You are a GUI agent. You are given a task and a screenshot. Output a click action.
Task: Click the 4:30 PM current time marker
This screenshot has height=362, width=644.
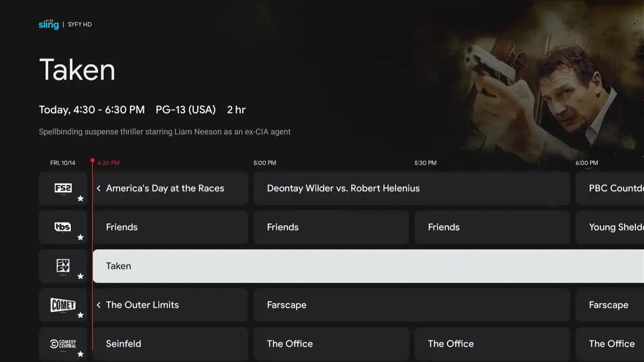click(x=108, y=162)
